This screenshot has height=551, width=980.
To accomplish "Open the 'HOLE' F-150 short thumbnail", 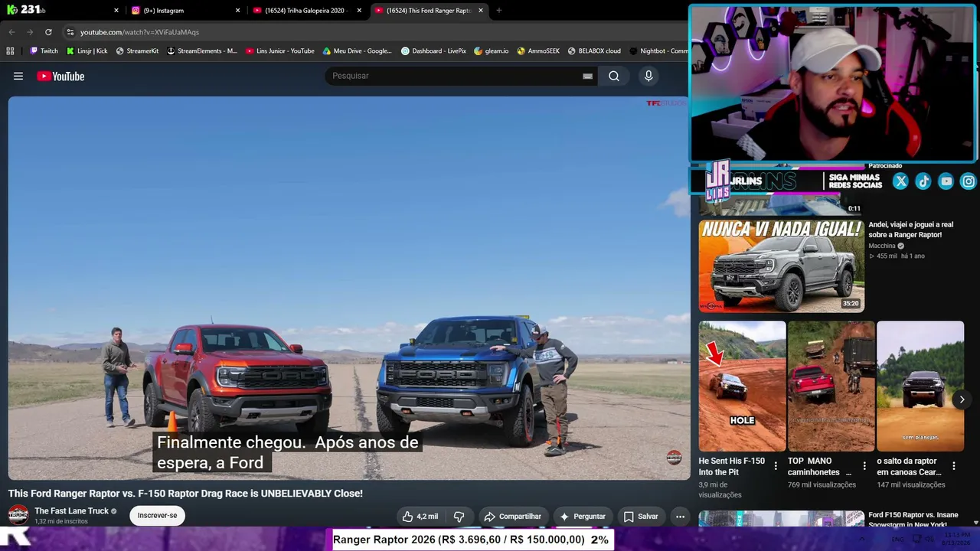I will click(x=742, y=386).
